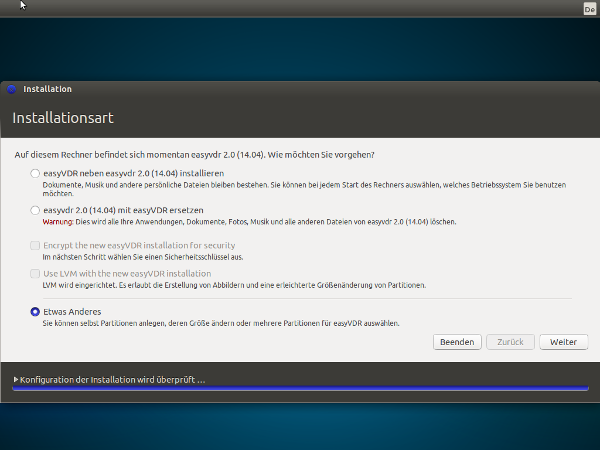This screenshot has height=450, width=600.
Task: Select 'easyVDR neben easyvdr 2.0 installieren' option
Action: point(36,173)
